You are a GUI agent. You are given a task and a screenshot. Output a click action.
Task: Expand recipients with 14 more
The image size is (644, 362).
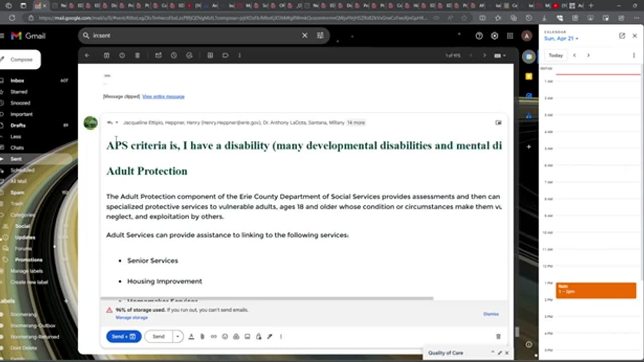click(x=356, y=122)
